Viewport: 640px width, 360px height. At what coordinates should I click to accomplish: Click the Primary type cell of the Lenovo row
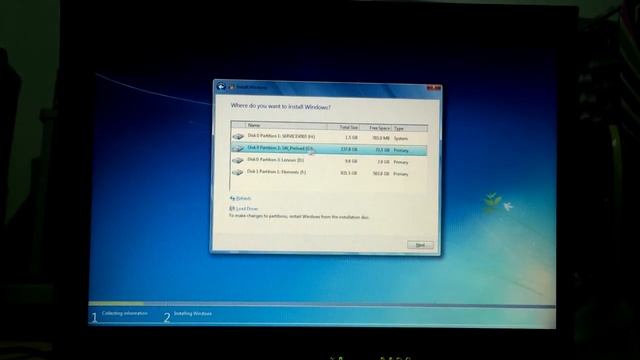coord(401,162)
